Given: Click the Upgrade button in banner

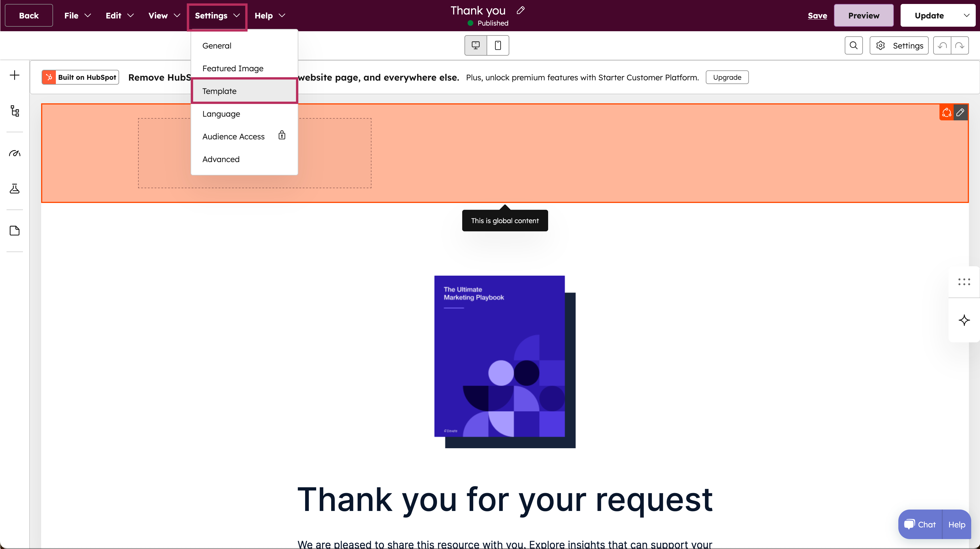Looking at the screenshot, I should point(726,77).
